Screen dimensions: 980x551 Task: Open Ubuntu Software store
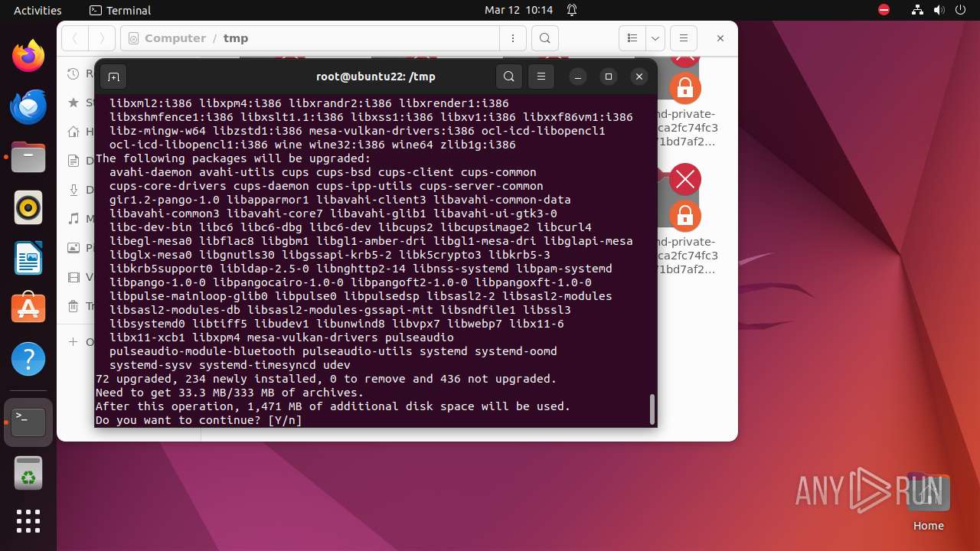28,308
